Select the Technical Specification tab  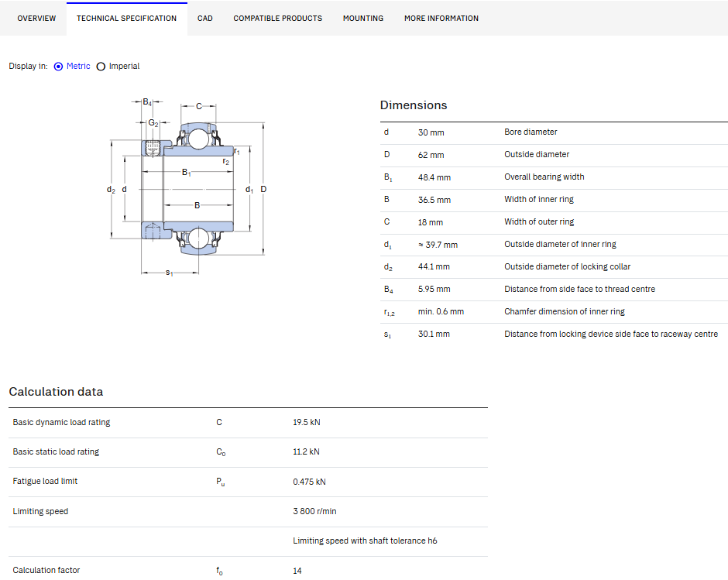[126, 18]
